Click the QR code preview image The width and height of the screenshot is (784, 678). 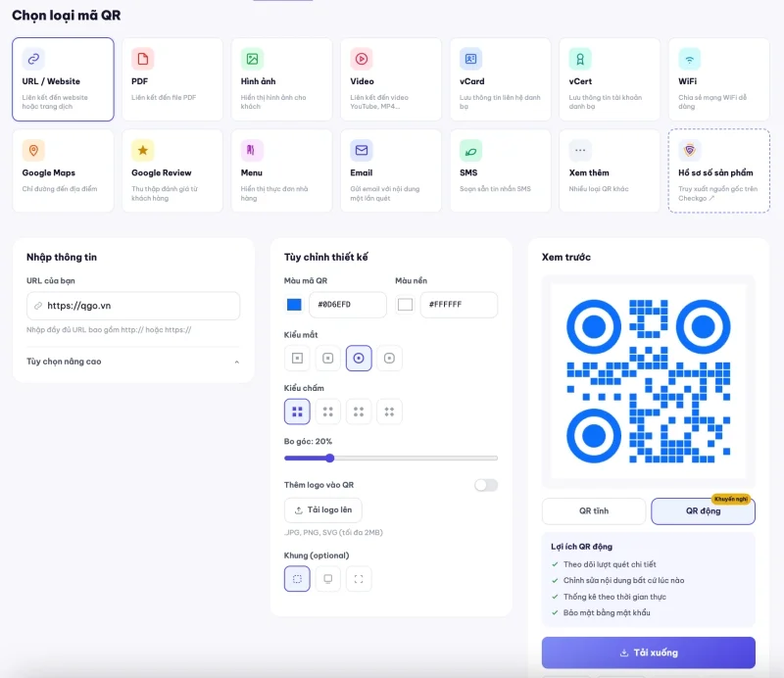(x=649, y=381)
